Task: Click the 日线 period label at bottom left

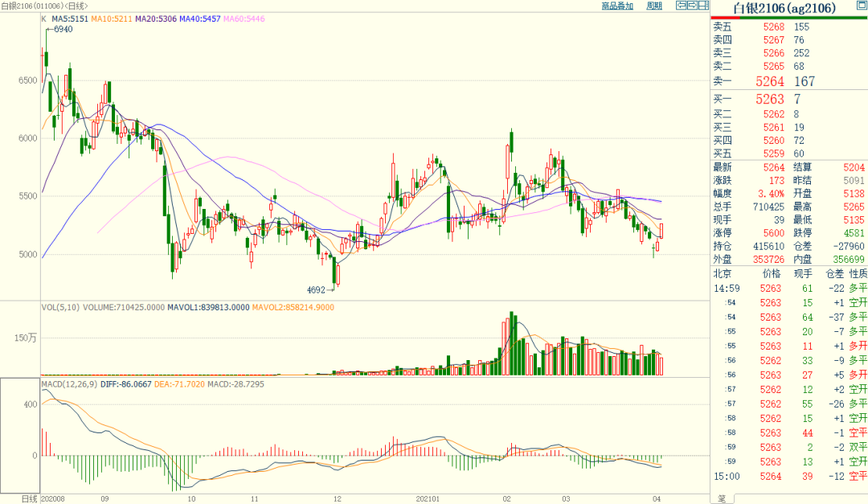Action: [x=30, y=499]
